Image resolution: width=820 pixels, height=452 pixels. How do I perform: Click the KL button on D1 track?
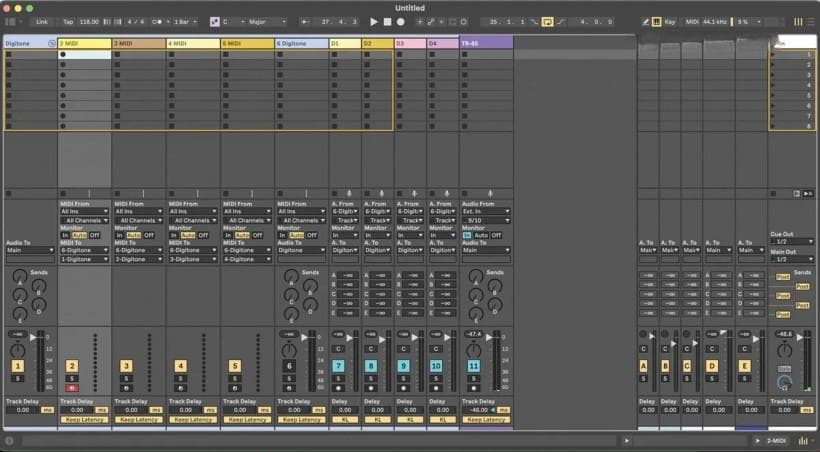point(345,420)
